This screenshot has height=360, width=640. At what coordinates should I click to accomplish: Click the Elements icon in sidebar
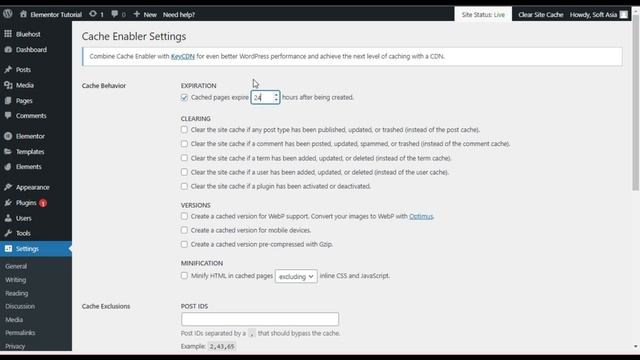click(x=8, y=167)
